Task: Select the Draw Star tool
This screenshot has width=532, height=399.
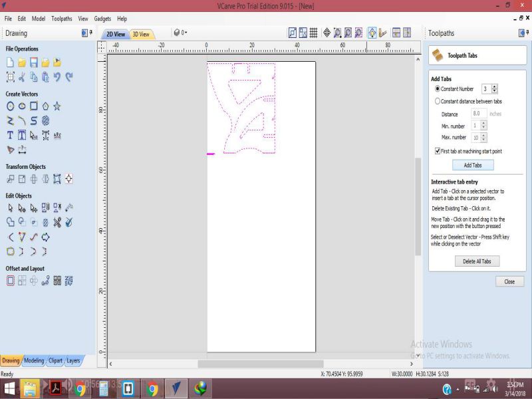Action: click(x=57, y=106)
